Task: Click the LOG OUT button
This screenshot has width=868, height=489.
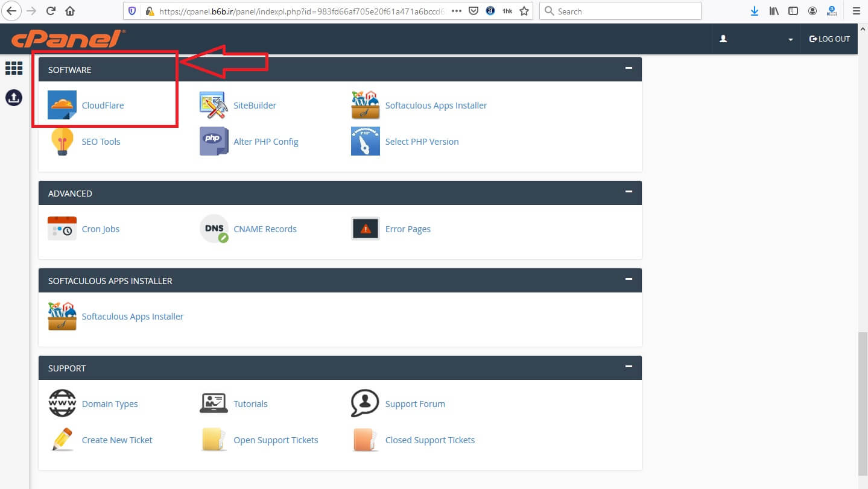Action: (829, 39)
